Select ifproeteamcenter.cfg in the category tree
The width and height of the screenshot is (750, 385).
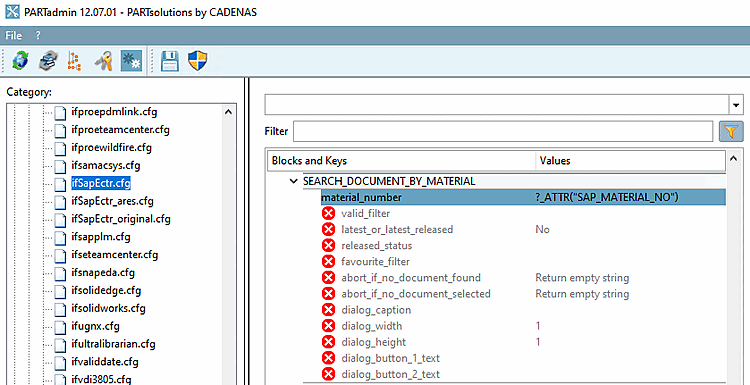120,130
